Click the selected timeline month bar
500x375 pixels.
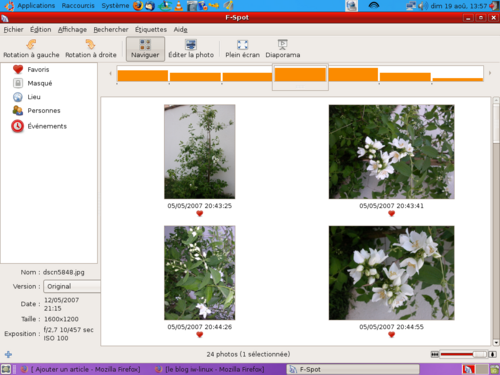300,74
